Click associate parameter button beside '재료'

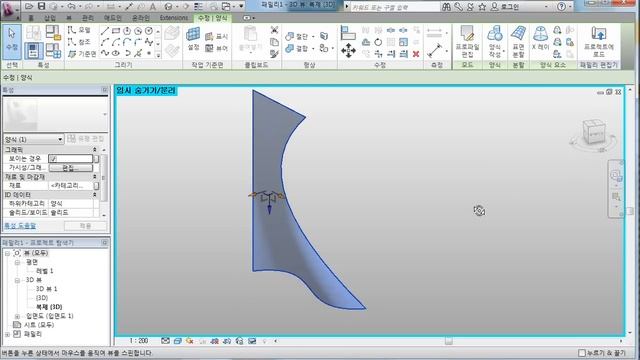[x=96, y=185]
